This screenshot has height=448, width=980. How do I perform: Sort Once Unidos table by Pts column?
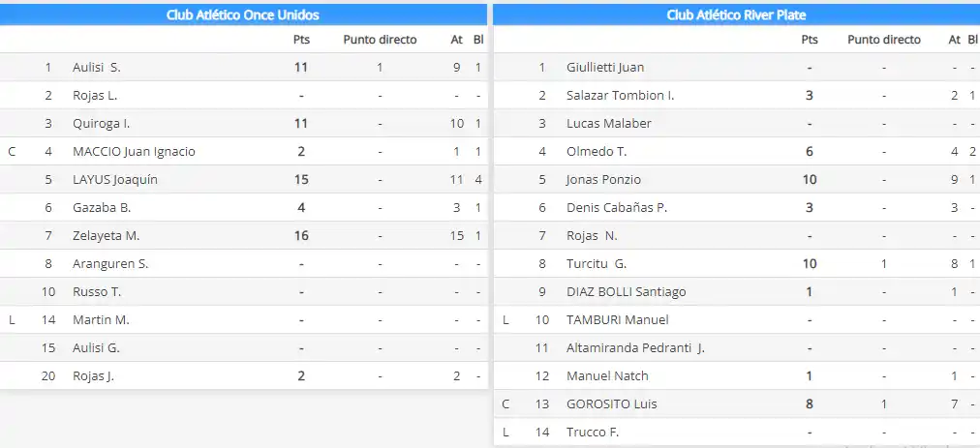click(x=301, y=40)
